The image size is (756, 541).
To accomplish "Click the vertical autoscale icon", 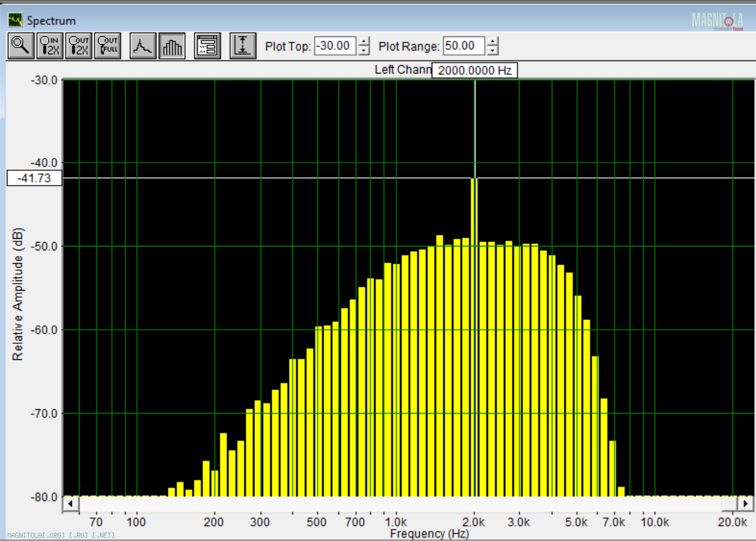I will (x=242, y=46).
